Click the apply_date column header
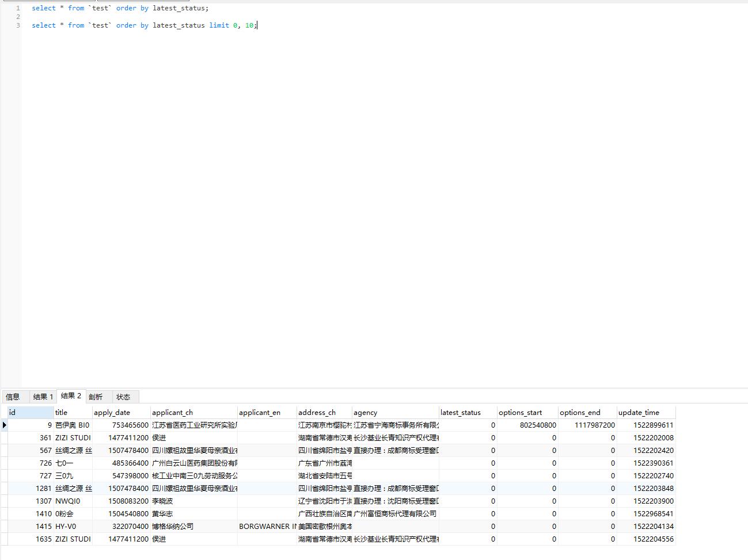Screen dimensions: 748x560 pyautogui.click(x=121, y=413)
